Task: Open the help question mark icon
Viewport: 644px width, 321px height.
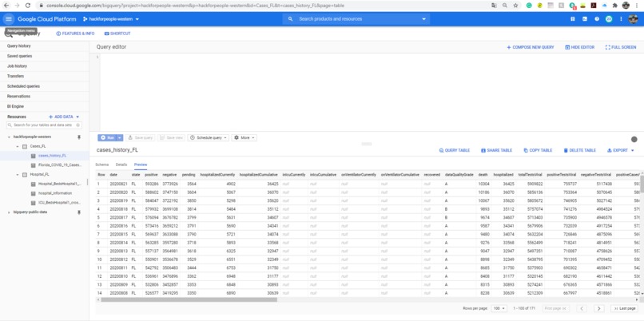Action: click(597, 19)
